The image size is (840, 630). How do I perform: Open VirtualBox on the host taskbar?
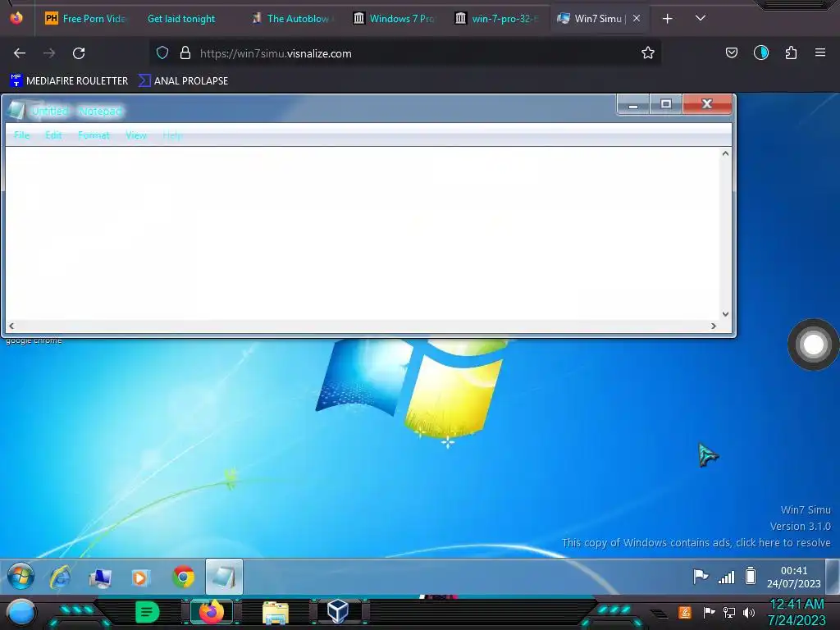pos(338,611)
